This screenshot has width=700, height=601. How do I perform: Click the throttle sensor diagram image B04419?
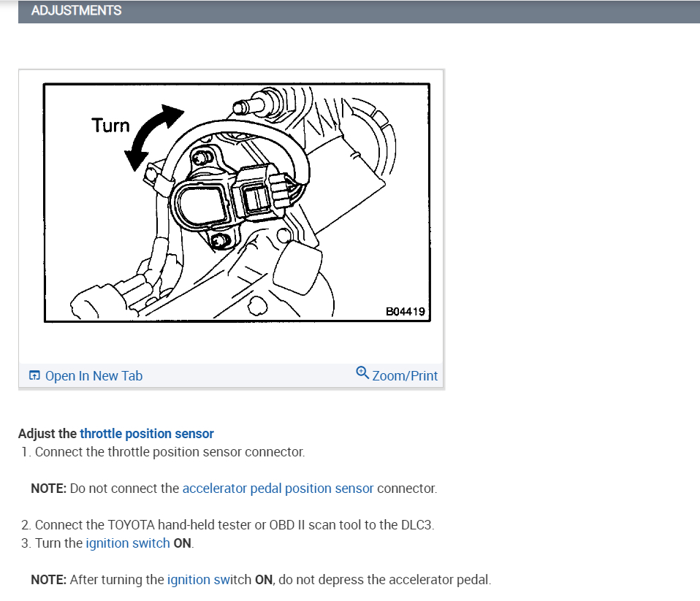pos(237,202)
